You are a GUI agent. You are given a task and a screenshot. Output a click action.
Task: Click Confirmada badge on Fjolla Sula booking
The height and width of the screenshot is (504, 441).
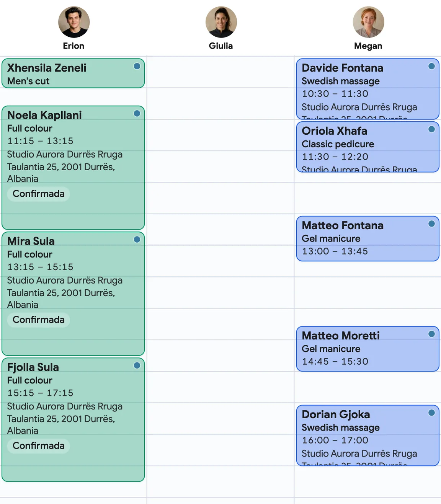click(x=39, y=446)
